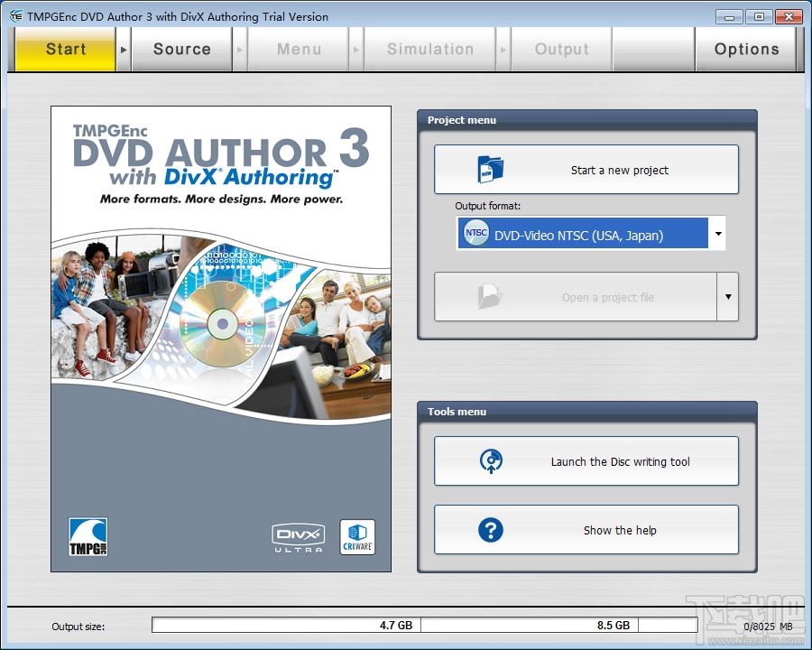Show the help

(x=586, y=530)
